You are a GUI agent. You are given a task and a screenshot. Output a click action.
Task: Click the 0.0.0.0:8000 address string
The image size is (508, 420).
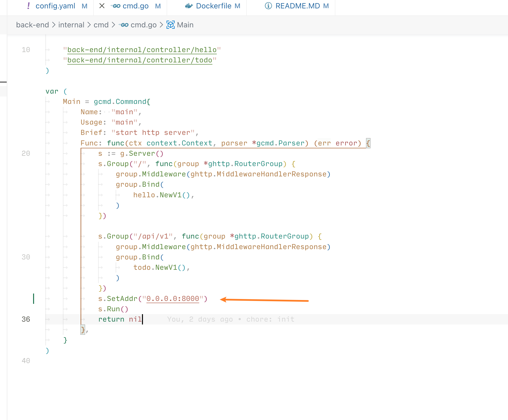click(173, 299)
